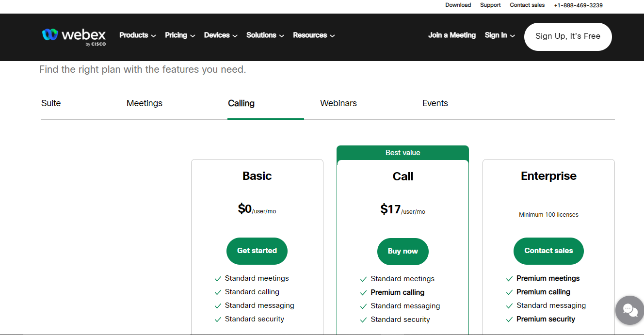Expand the Resources dropdown menu
The width and height of the screenshot is (644, 335).
[314, 35]
